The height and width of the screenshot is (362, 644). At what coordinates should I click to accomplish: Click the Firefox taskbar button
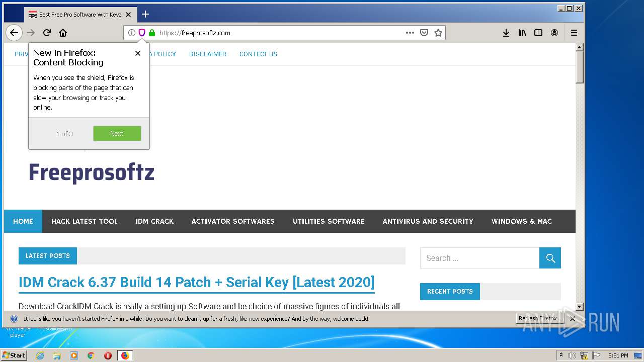[x=125, y=355]
